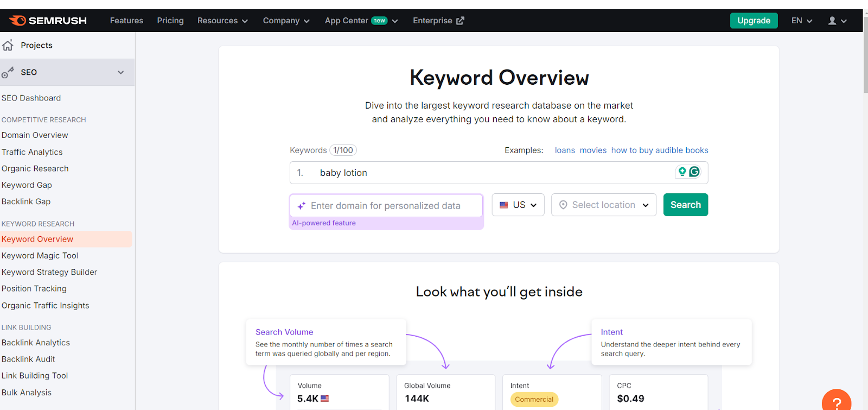Image resolution: width=868 pixels, height=410 pixels.
Task: Expand the Company dropdown menu
Action: point(286,21)
